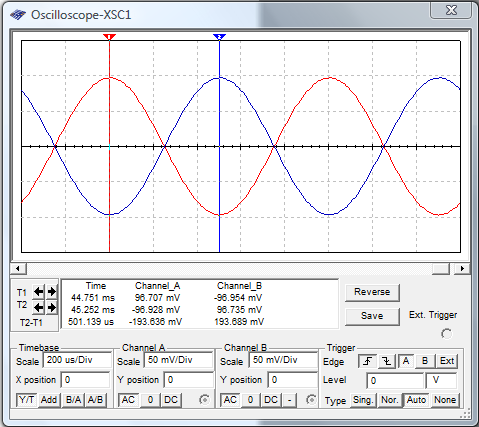This screenshot has width=479, height=427.
Task: Click the Reverse button
Action: pos(372,292)
